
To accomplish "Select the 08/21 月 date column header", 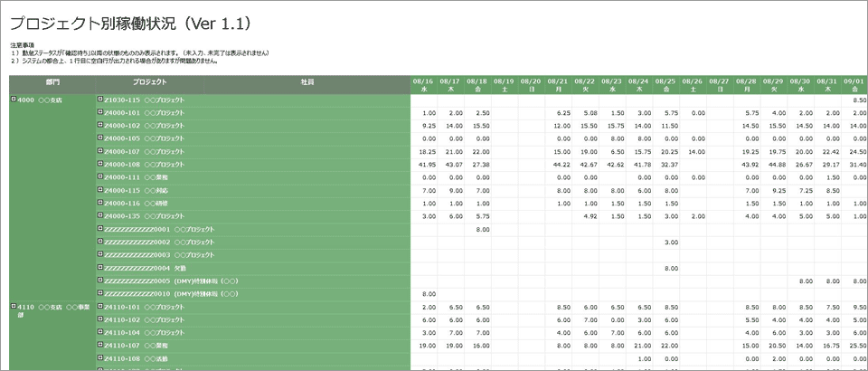I will point(559,84).
